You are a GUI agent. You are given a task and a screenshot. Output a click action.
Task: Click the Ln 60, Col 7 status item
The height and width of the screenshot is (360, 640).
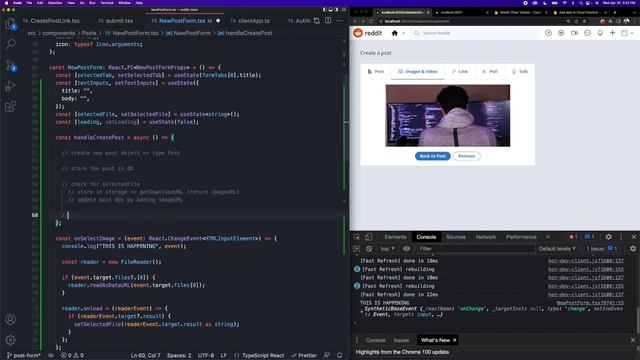145,356
